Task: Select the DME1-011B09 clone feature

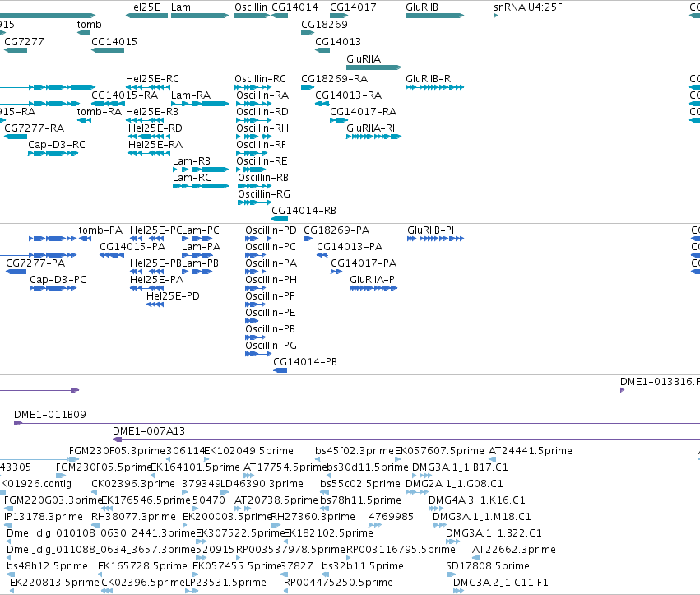Action: click(357, 423)
